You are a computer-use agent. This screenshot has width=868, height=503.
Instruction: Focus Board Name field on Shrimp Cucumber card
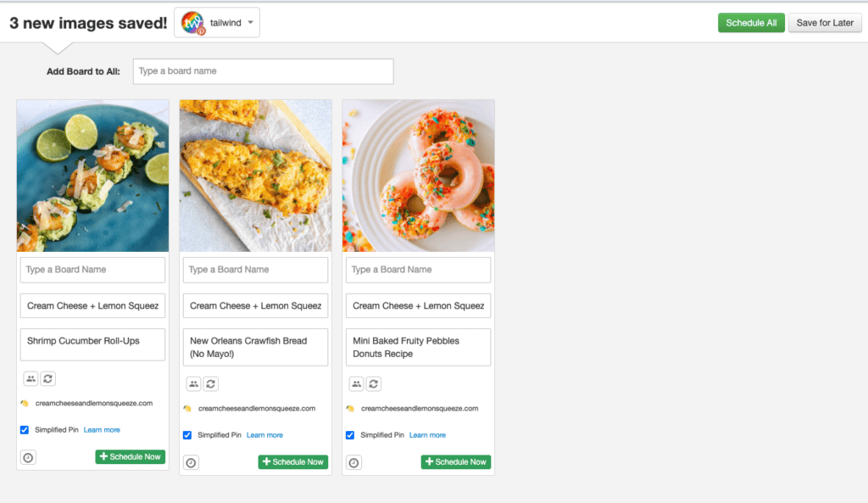point(93,270)
